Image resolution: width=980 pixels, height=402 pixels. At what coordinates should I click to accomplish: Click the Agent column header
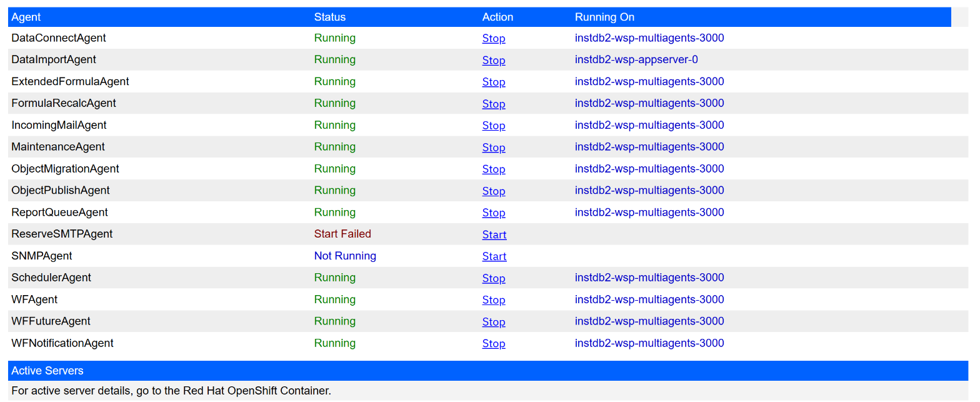(x=26, y=17)
